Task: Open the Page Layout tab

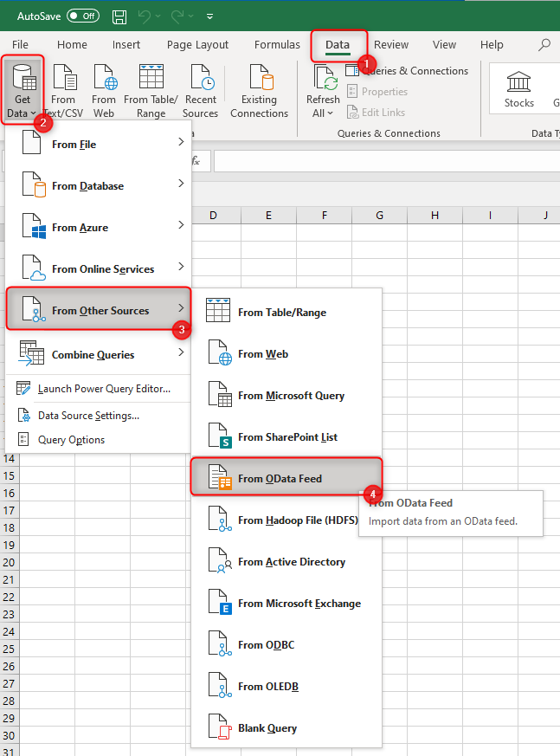Action: (197, 44)
